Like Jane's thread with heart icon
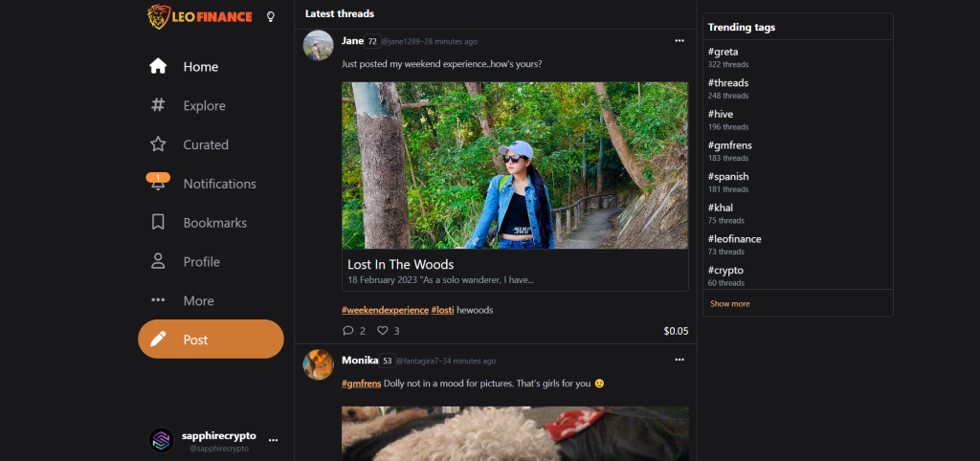This screenshot has height=461, width=980. tap(382, 331)
